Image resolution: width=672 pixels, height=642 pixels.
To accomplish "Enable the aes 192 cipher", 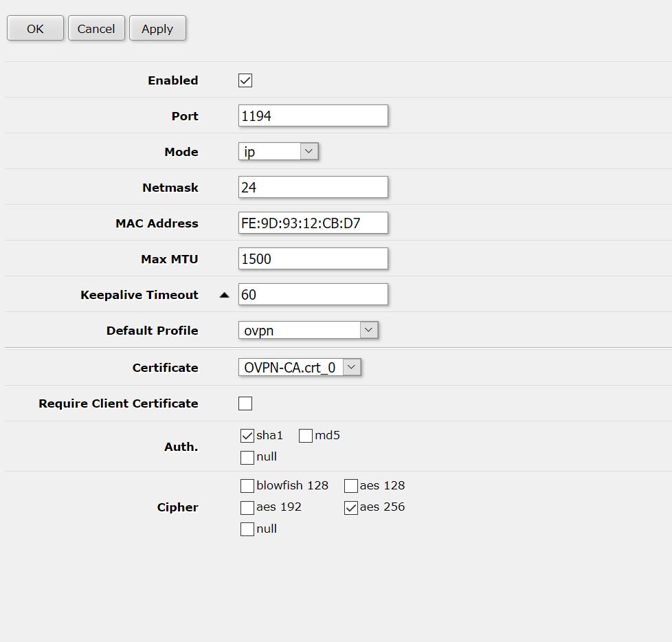I will tap(247, 507).
